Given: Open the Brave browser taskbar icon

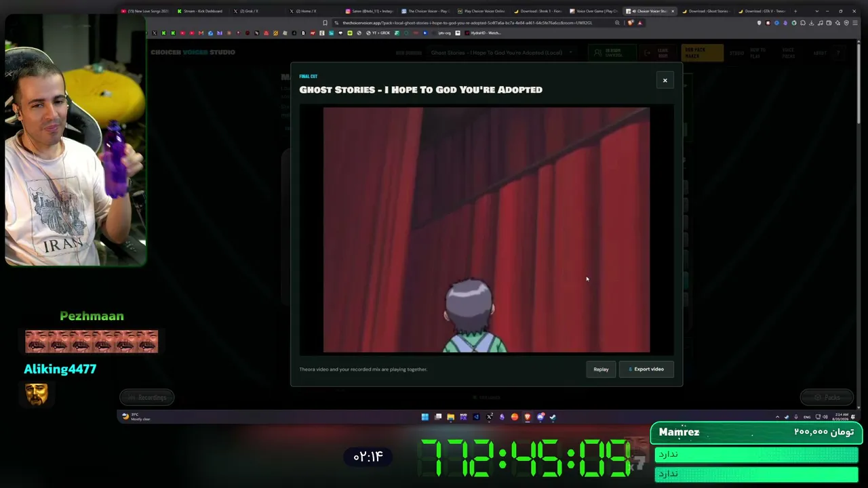Looking at the screenshot, I should (x=527, y=417).
